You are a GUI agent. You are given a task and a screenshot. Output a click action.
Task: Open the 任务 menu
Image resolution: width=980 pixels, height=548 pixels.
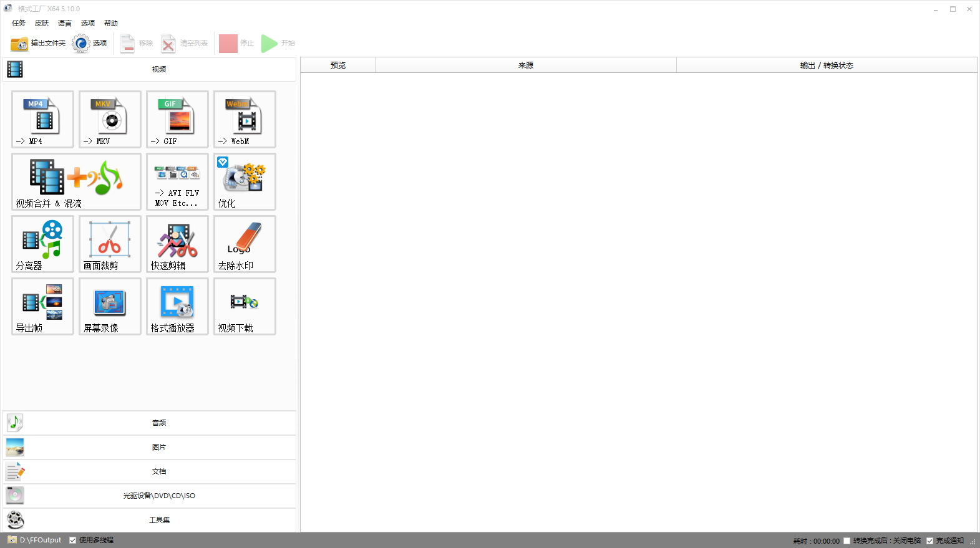point(19,23)
